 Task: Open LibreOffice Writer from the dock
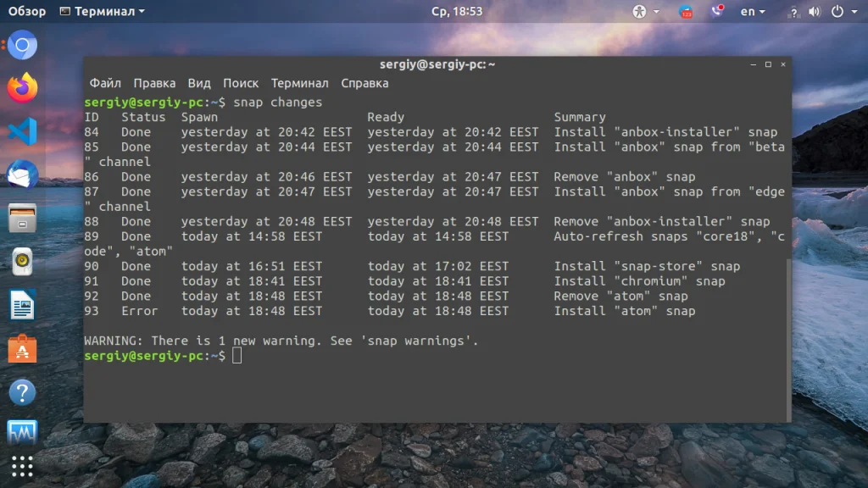[x=22, y=305]
